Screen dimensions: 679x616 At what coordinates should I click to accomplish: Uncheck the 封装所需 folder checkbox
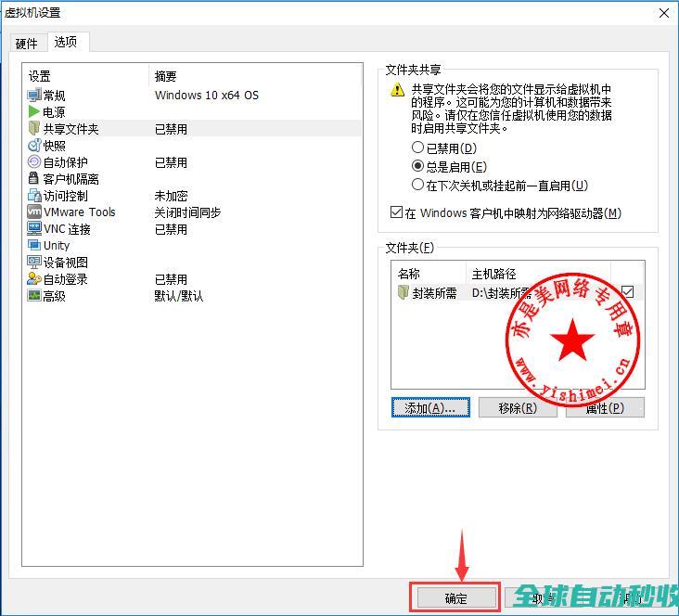[x=628, y=292]
